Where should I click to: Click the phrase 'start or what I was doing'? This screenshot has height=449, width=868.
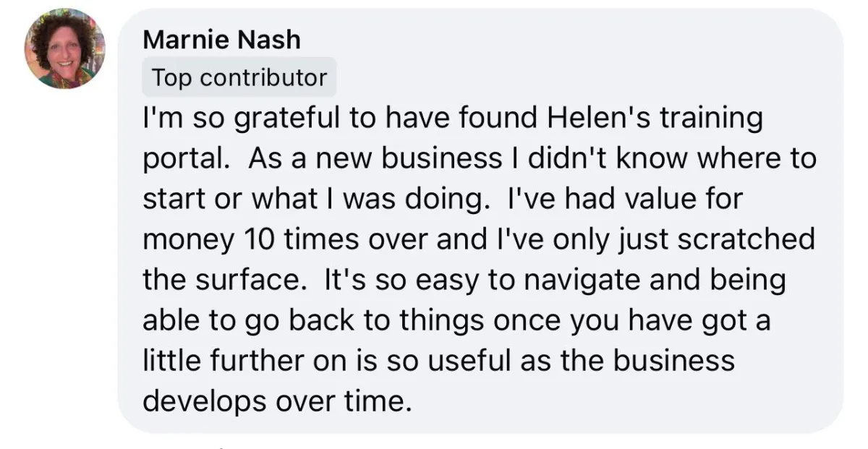(x=312, y=199)
